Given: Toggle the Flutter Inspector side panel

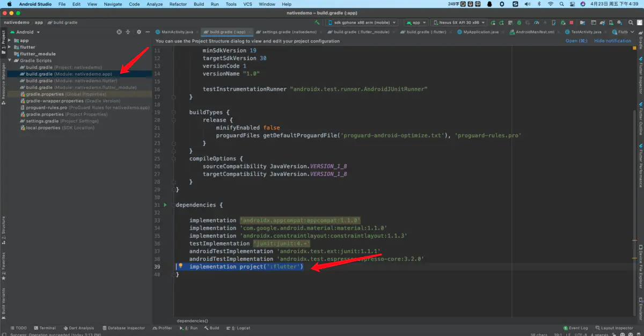Looking at the screenshot, I should point(641,76).
